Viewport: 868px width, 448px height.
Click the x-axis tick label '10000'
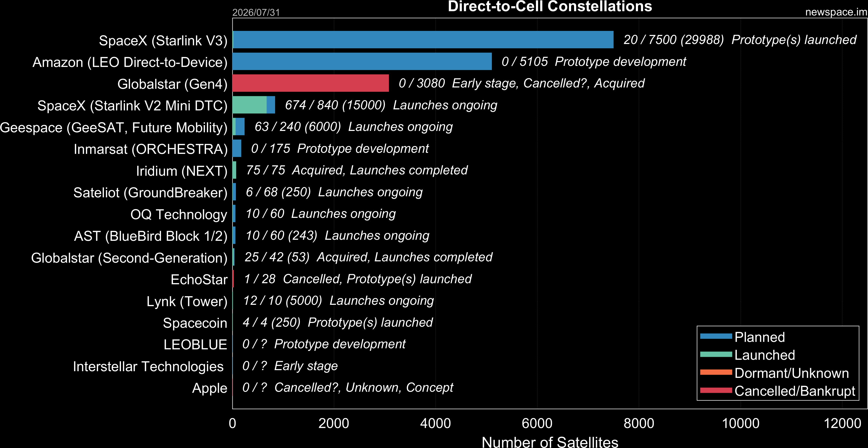[x=741, y=423]
